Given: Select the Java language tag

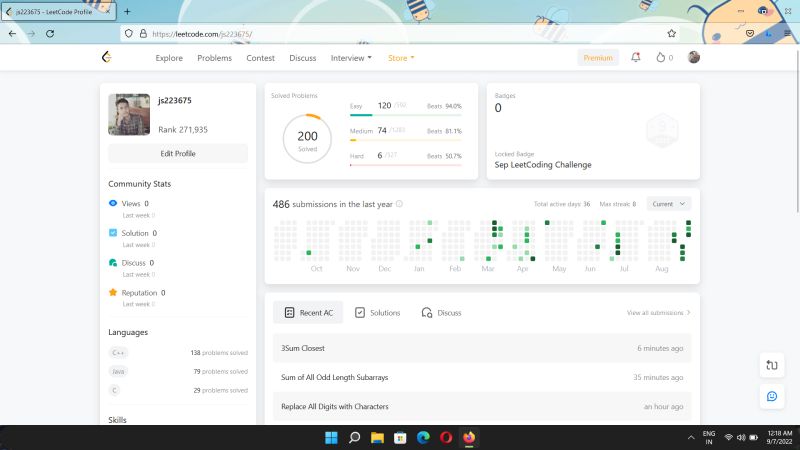Looking at the screenshot, I should pyautogui.click(x=118, y=371).
